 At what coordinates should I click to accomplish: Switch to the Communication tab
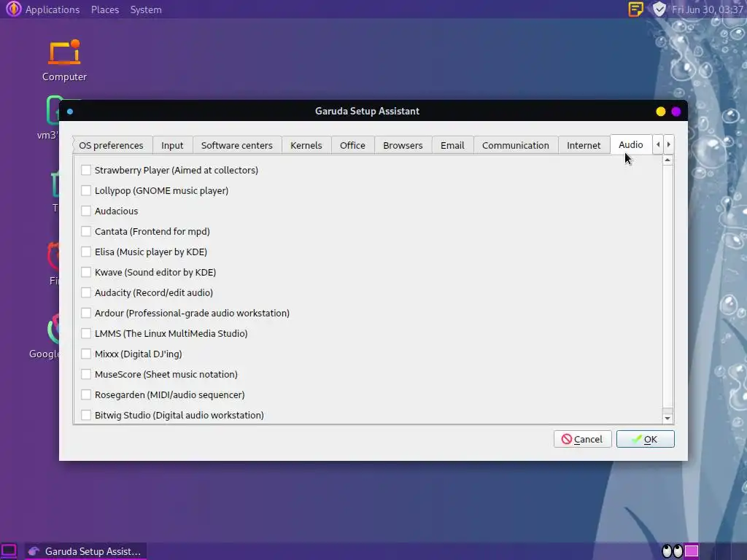pos(516,145)
